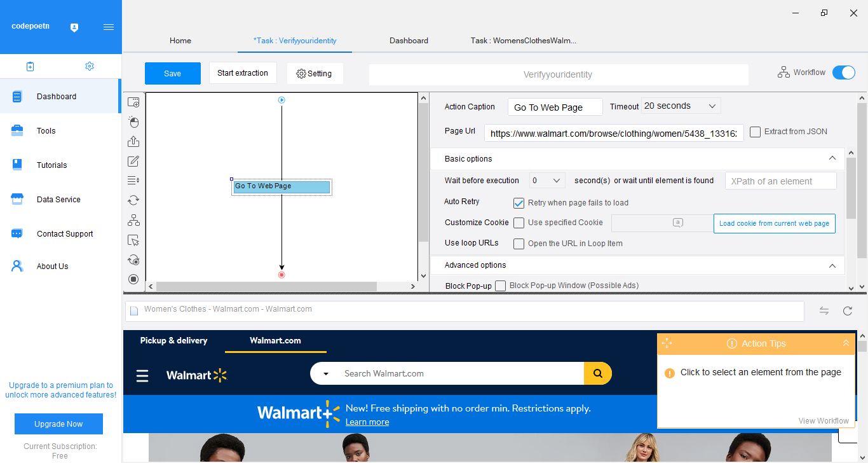Viewport: 868px width, 463px height.
Task: Click the move icon on Action Tips
Action: point(667,343)
